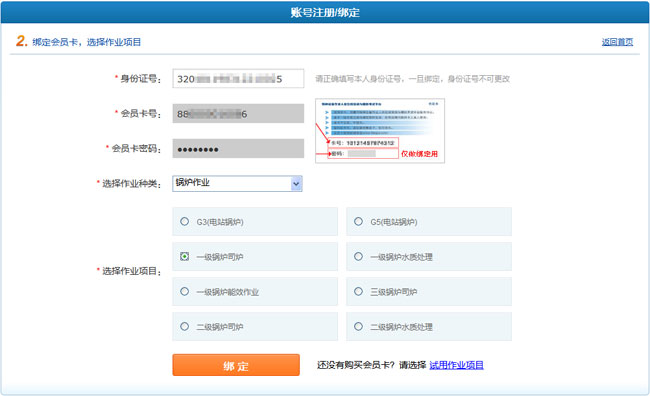
Task: Click the orange 绑定 button
Action: coord(236,365)
